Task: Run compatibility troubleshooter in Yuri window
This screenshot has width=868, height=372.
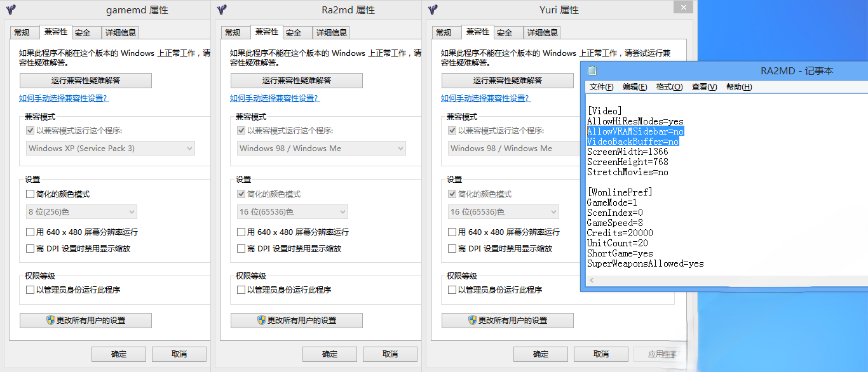Action: [508, 81]
